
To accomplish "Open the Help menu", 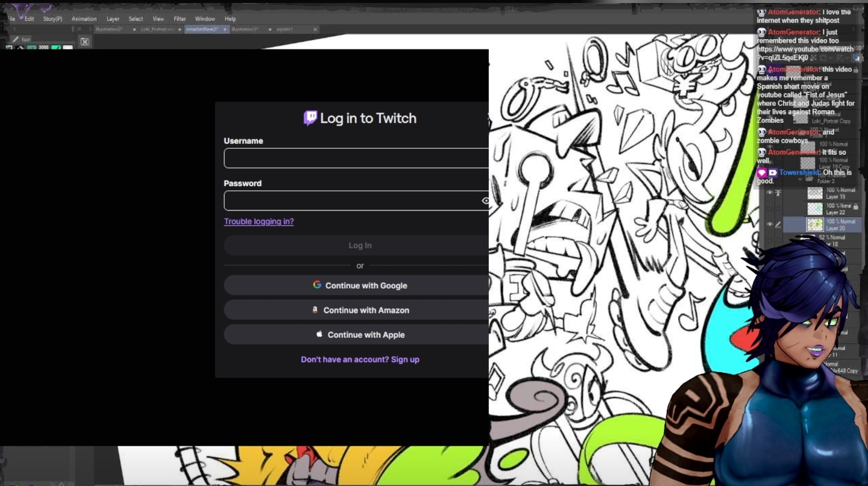I will 230,19.
